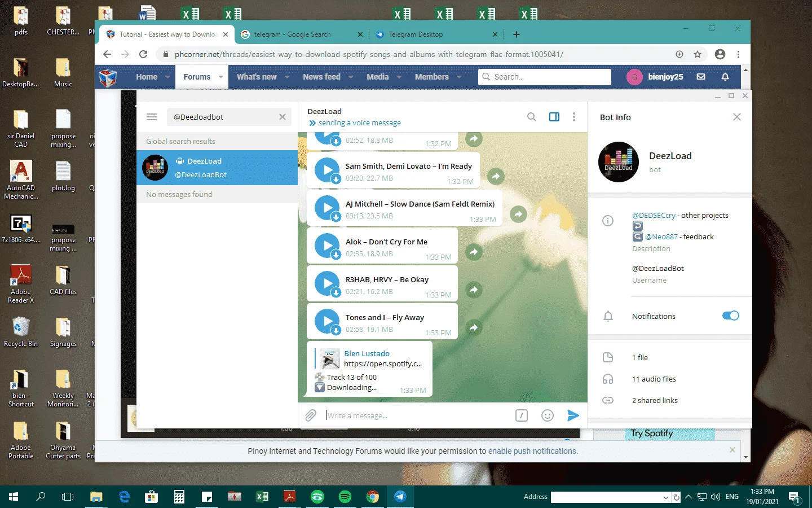Open the Forums navigation tab
This screenshot has height=508, width=812.
click(x=197, y=77)
